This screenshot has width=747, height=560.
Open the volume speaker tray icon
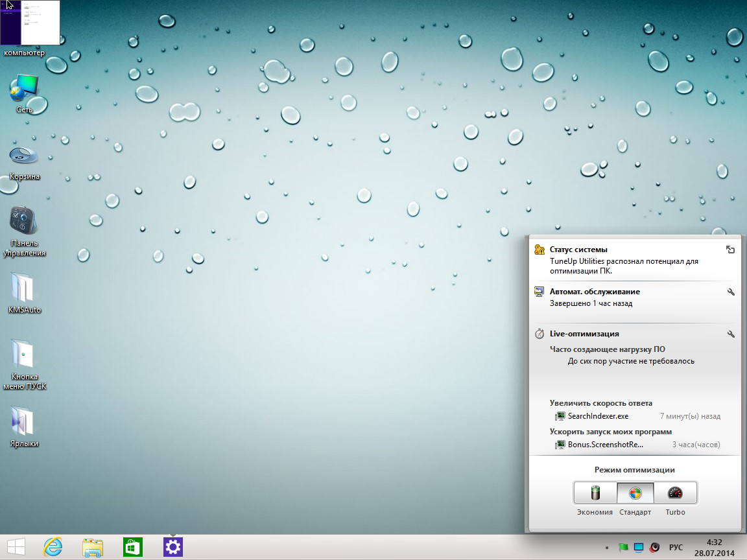[655, 548]
